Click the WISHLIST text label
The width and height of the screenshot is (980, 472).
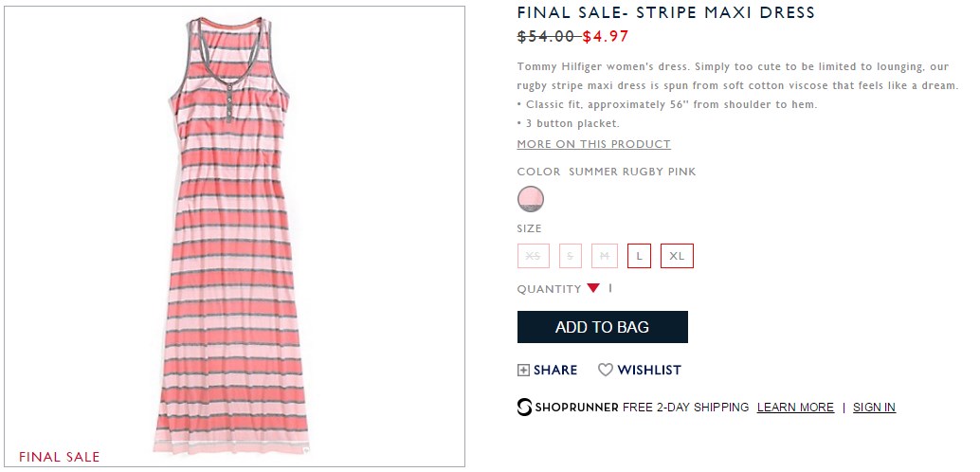point(649,370)
